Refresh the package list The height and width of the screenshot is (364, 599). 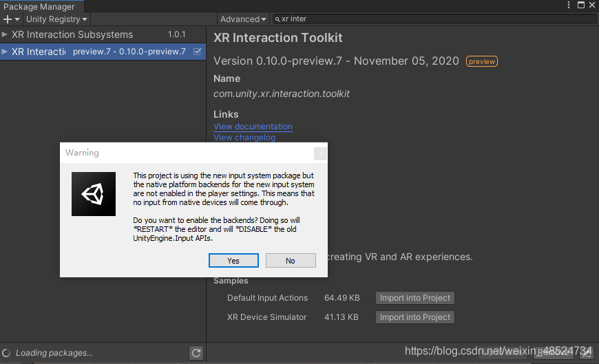[196, 353]
